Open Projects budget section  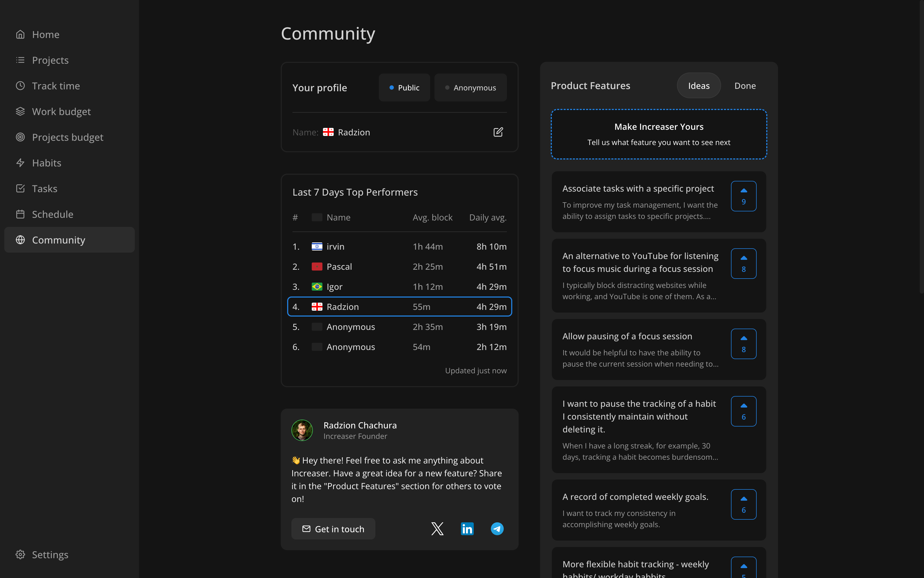coord(70,137)
